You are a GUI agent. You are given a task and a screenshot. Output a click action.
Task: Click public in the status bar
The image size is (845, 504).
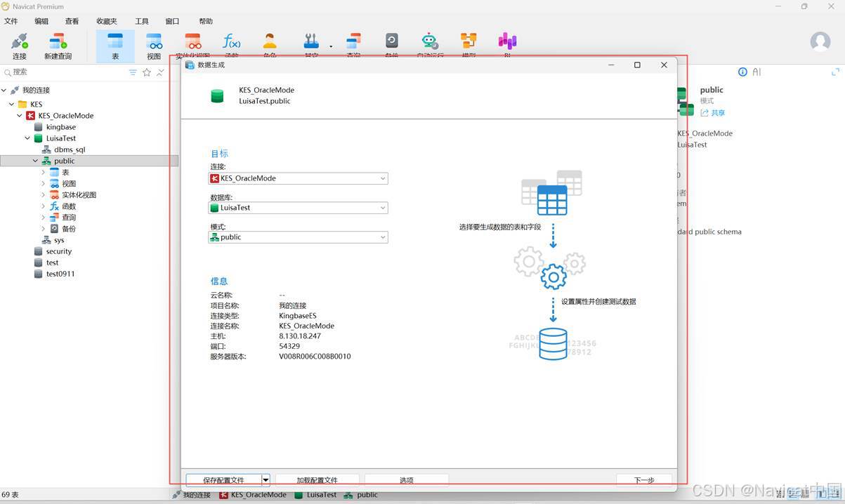point(367,495)
